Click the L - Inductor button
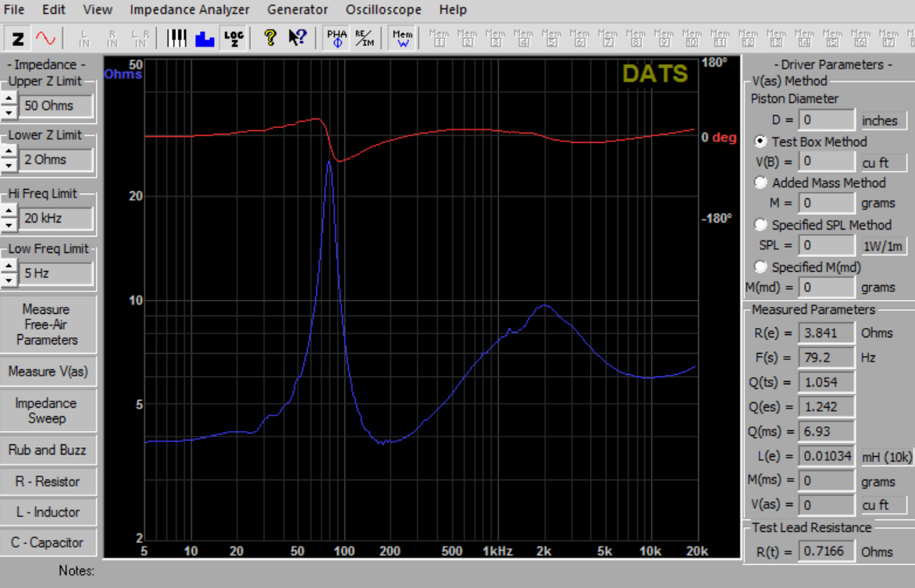The image size is (915, 588). click(x=48, y=512)
